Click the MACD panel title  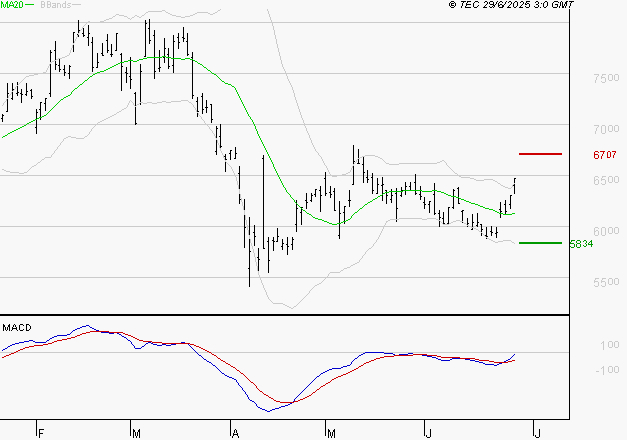pyautogui.click(x=17, y=328)
